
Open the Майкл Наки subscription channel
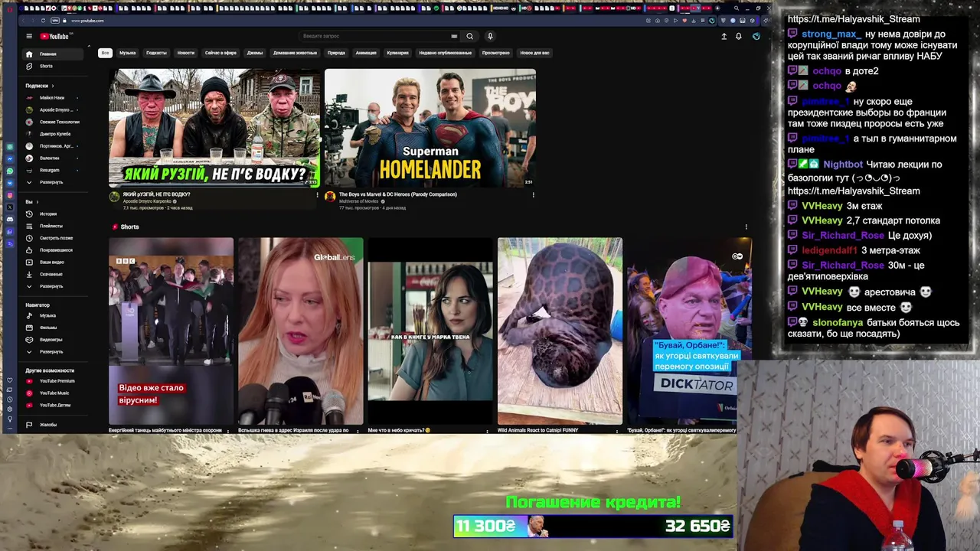(52, 98)
